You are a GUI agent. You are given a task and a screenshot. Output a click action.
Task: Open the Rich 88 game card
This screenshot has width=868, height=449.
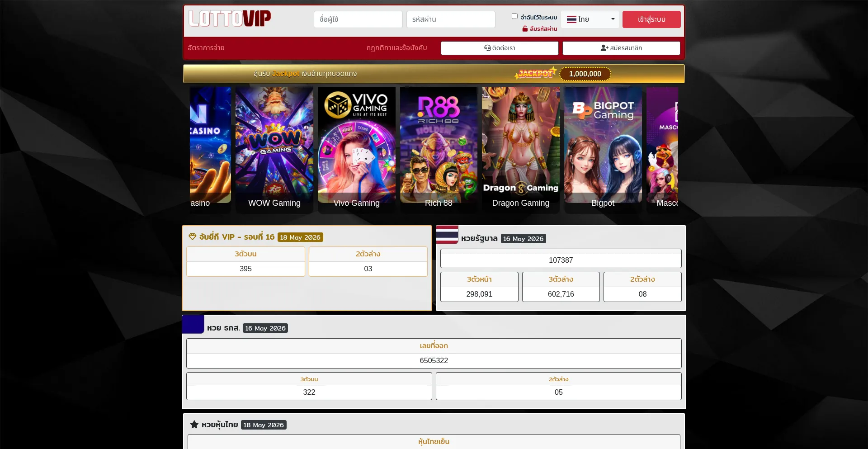click(439, 150)
